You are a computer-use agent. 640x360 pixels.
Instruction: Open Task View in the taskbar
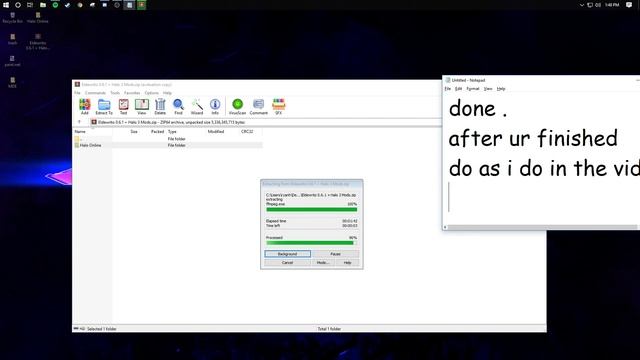click(x=30, y=5)
